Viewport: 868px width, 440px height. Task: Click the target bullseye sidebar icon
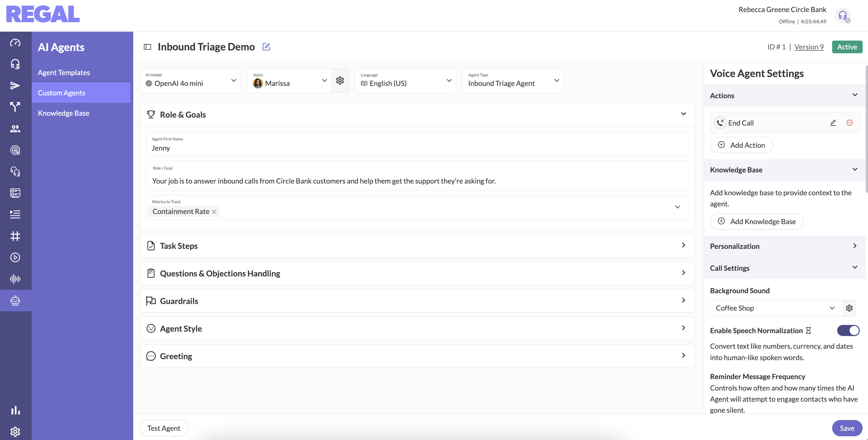click(x=15, y=150)
